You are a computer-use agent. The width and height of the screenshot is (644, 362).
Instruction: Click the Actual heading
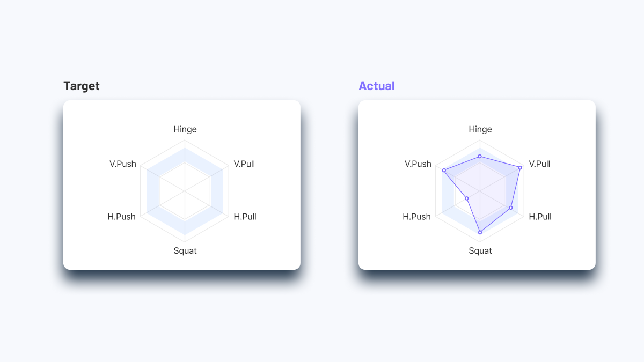[x=377, y=86]
